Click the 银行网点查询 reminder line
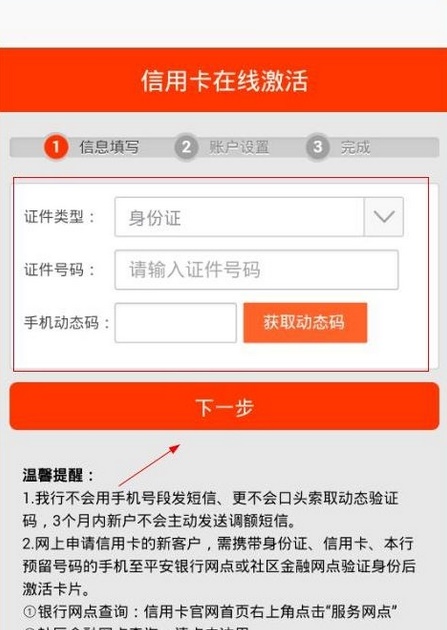This screenshot has height=630, width=447. click(210, 612)
